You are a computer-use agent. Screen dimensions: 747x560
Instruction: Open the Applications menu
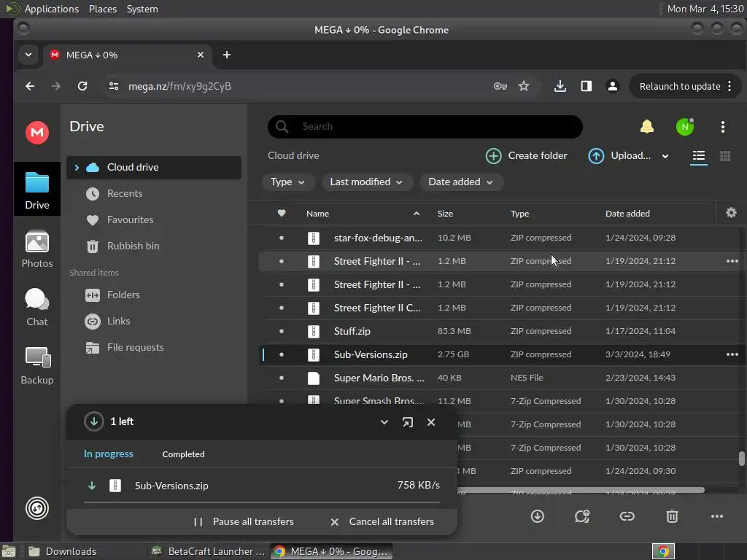52,9
